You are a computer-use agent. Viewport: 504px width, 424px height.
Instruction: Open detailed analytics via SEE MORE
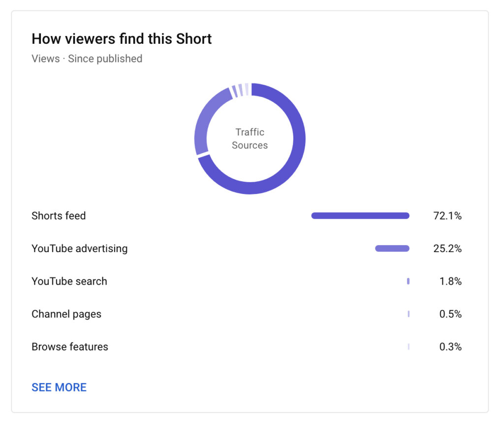click(59, 387)
